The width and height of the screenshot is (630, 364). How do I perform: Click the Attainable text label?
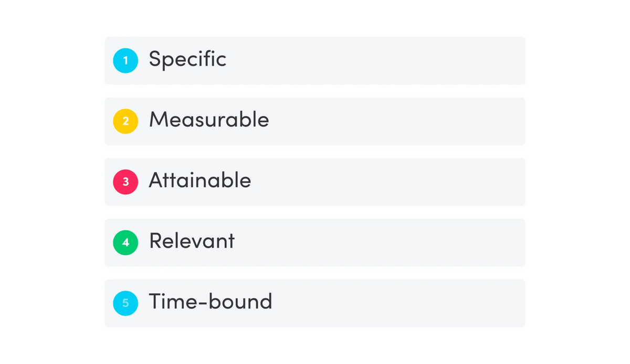pyautogui.click(x=200, y=180)
